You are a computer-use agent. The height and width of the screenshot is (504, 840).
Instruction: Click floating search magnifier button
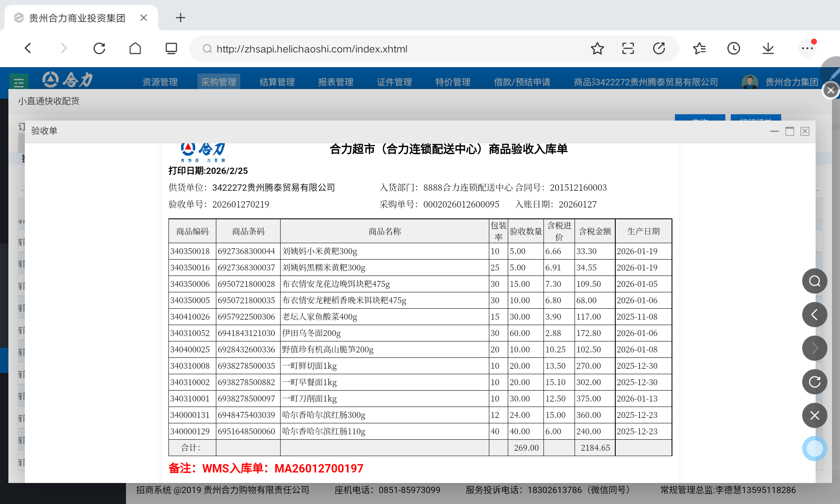[814, 281]
